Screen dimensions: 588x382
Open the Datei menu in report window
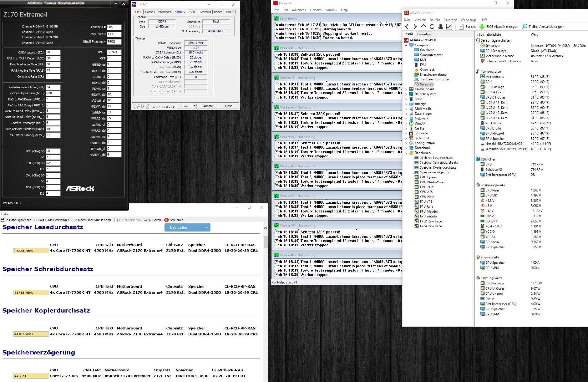coord(5,214)
